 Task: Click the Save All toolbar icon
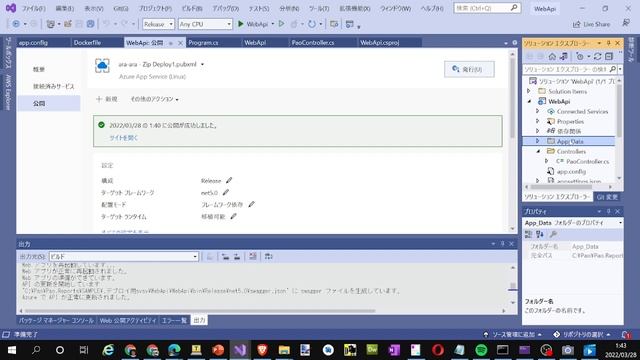(x=90, y=24)
